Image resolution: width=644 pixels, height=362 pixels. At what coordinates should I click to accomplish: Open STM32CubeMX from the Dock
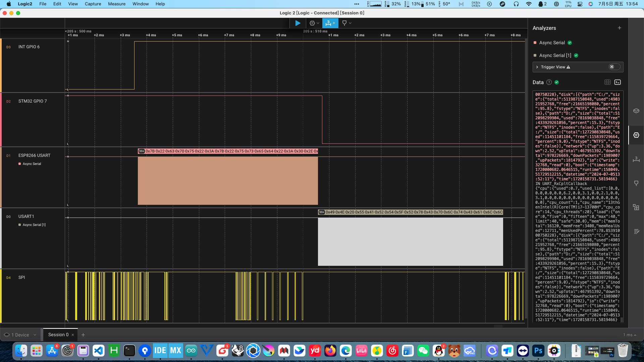point(176,351)
